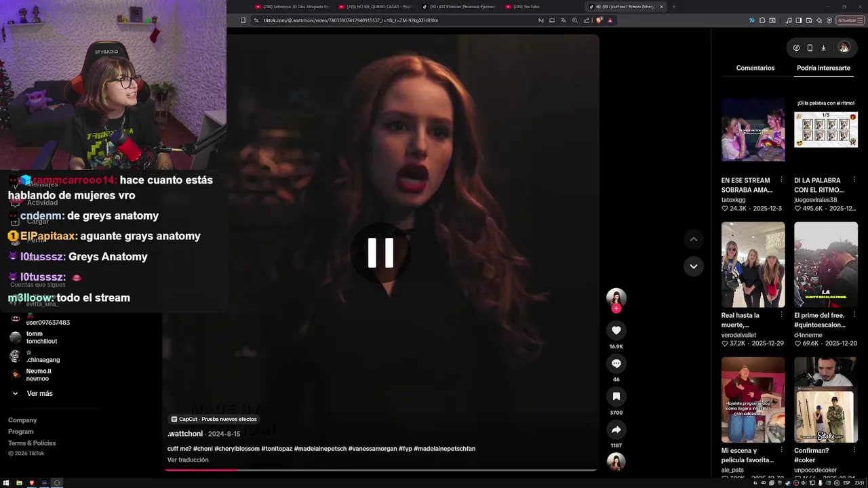Image resolution: width=868 pixels, height=488 pixels.
Task: Open a new browser tab with plus button
Action: click(x=673, y=7)
